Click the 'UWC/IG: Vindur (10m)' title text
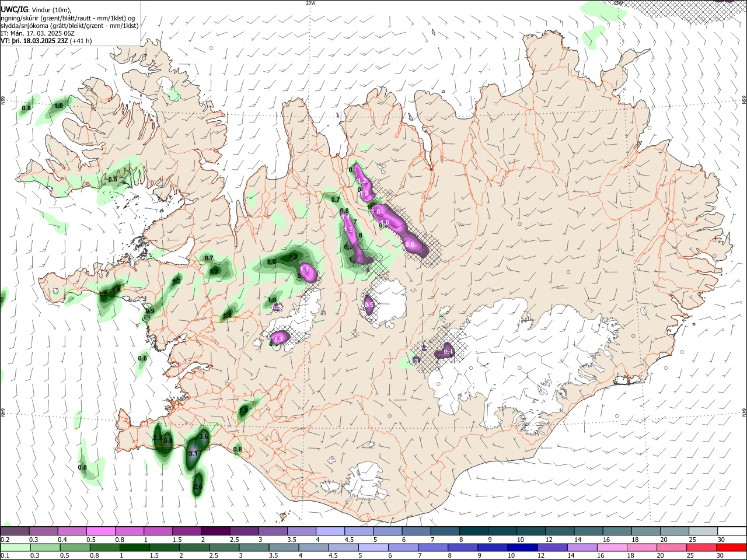 pos(36,9)
